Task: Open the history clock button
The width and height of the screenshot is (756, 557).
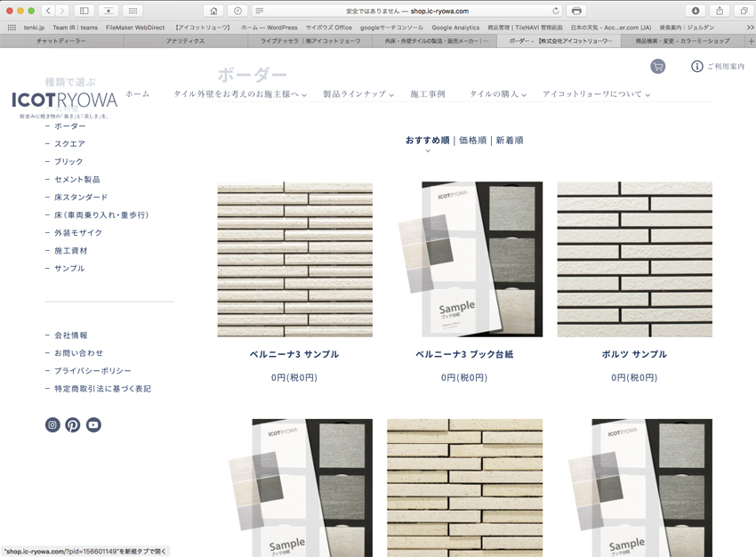Action: pyautogui.click(x=237, y=11)
